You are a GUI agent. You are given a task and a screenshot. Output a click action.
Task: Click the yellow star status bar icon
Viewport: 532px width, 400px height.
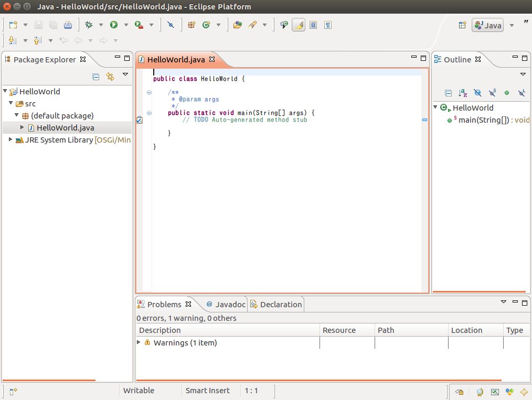coord(524,392)
